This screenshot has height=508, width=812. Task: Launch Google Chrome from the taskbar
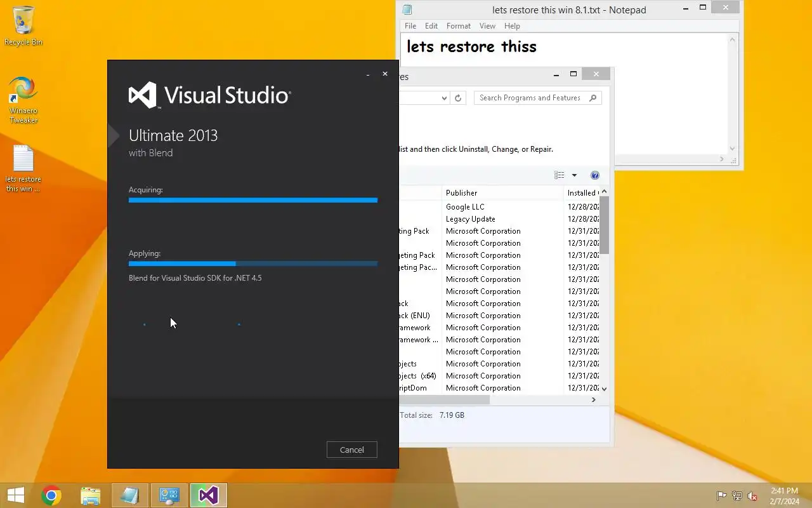tap(51, 495)
